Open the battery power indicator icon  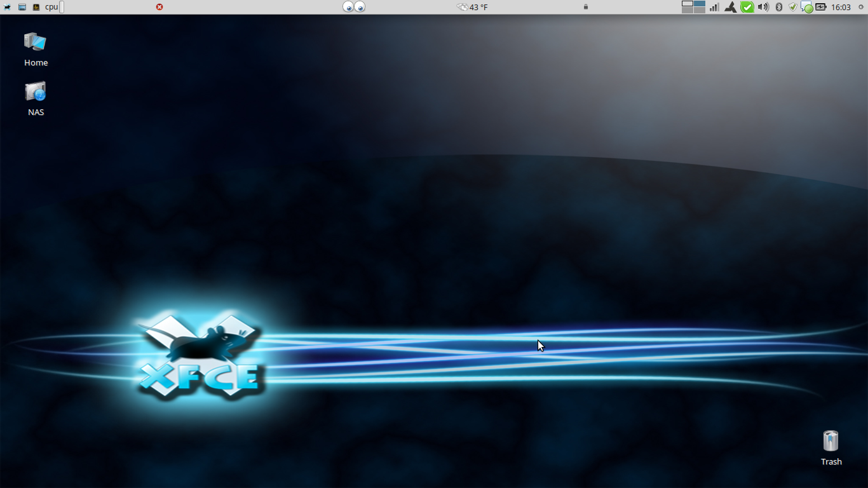[821, 7]
